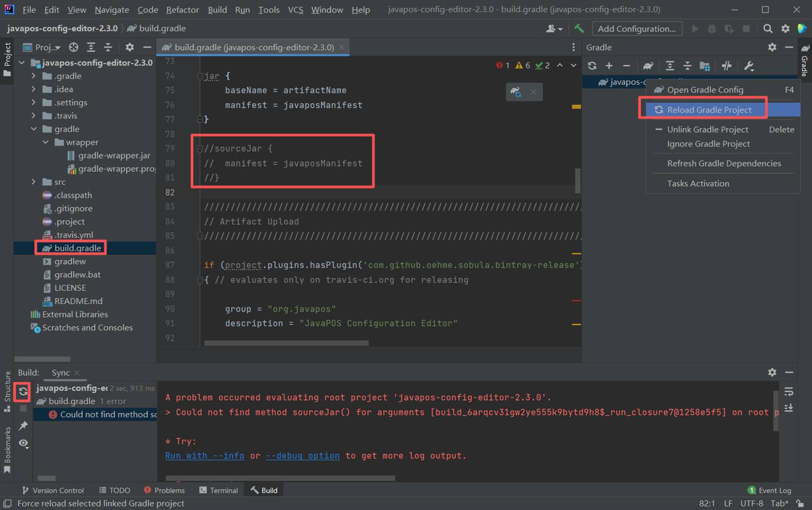Screen dimensions: 812x510
Task: Choose Open Gradle Config menu item
Action: coord(723,90)
